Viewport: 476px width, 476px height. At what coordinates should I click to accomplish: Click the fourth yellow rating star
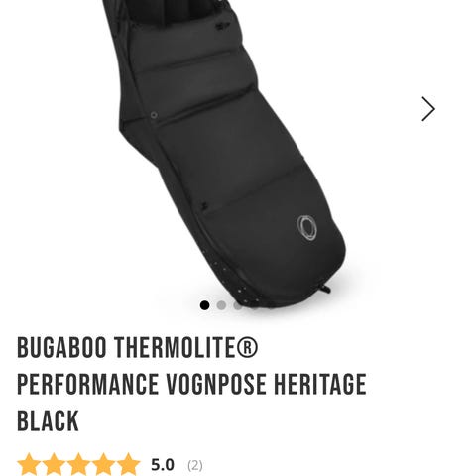pos(103,464)
